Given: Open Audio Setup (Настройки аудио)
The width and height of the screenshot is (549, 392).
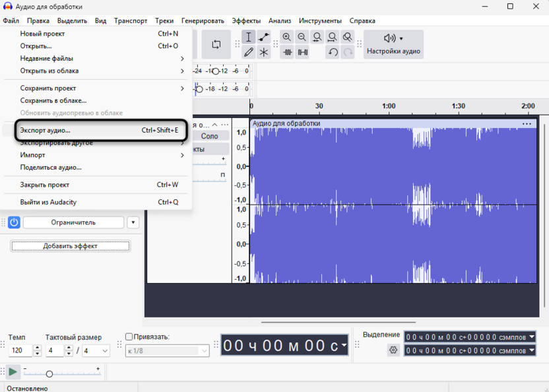Looking at the screenshot, I should (393, 44).
